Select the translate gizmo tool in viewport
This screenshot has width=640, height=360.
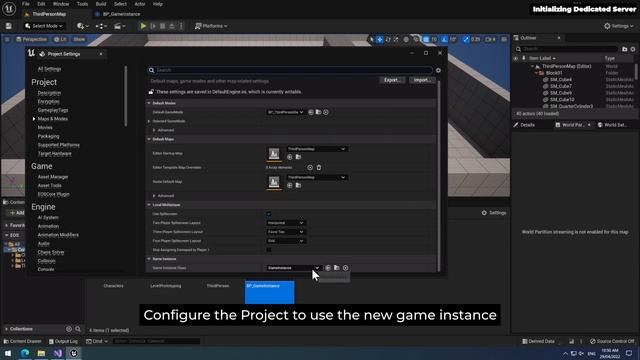(x=380, y=40)
